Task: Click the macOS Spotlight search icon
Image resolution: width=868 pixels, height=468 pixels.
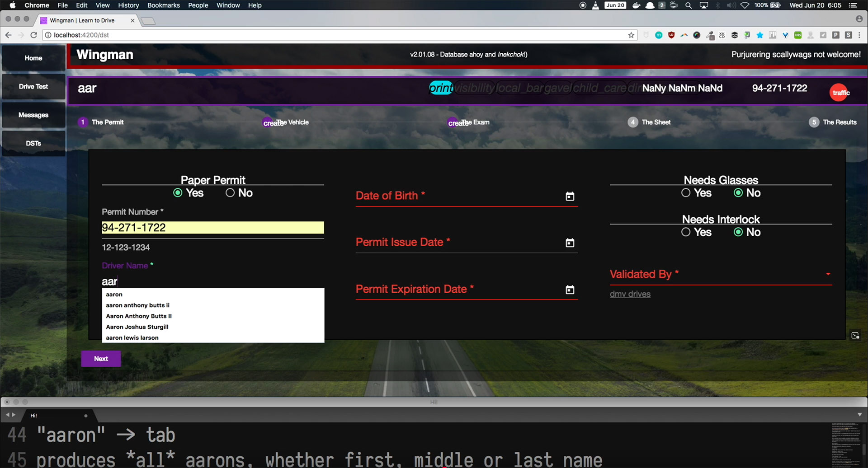Action: coord(689,5)
